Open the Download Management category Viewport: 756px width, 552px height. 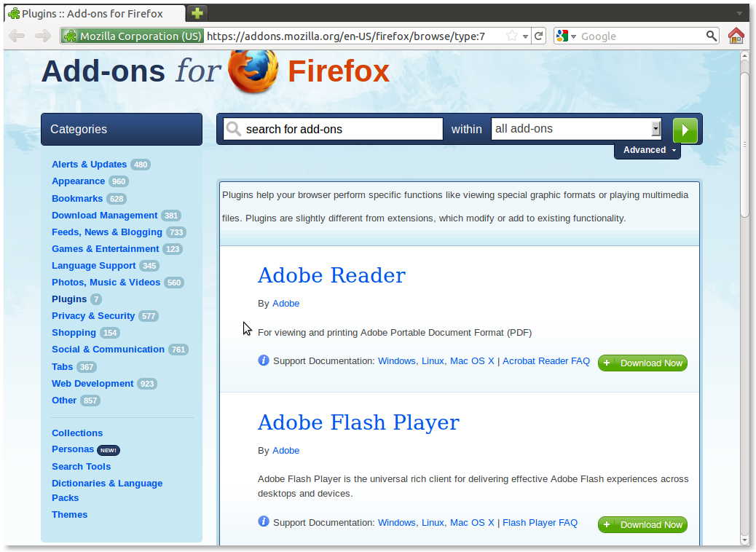(x=105, y=216)
